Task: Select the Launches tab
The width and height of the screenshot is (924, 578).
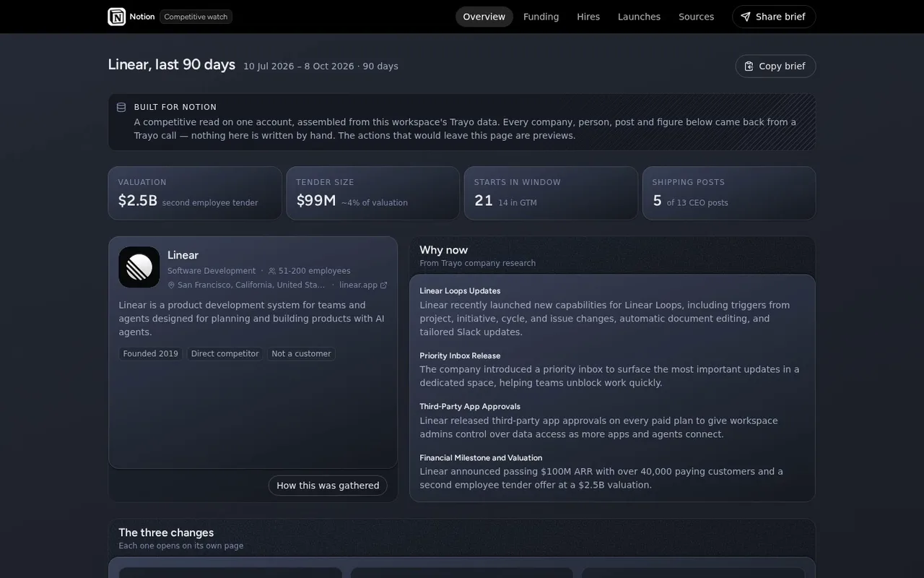Action: coord(639,17)
